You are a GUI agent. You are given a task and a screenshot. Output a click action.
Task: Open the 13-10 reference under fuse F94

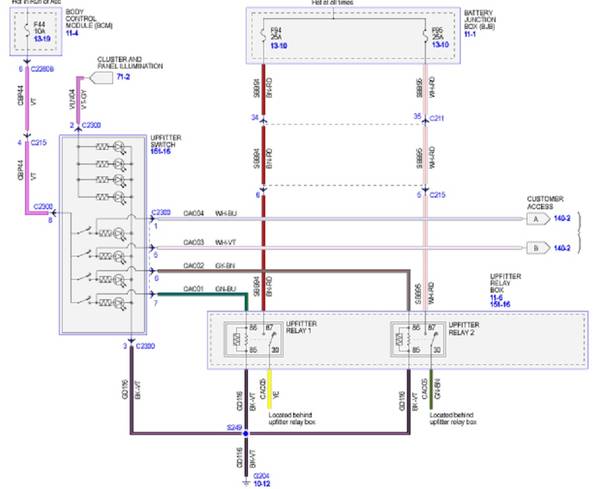tap(279, 46)
